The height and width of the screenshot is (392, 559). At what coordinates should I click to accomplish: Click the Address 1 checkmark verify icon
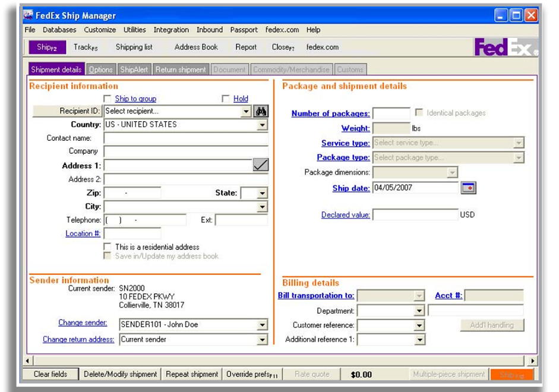(x=261, y=165)
